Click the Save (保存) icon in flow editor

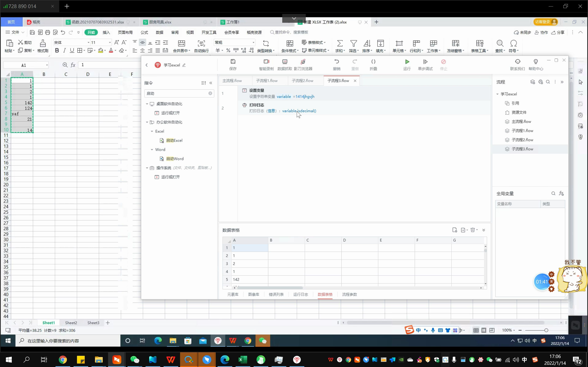tap(233, 62)
